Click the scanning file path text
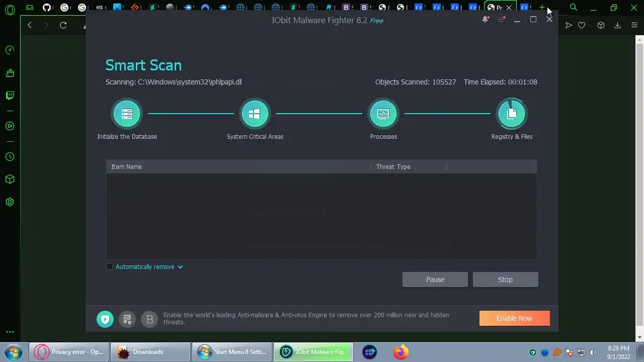Screen dimensions: 644x362 [x=174, y=82]
